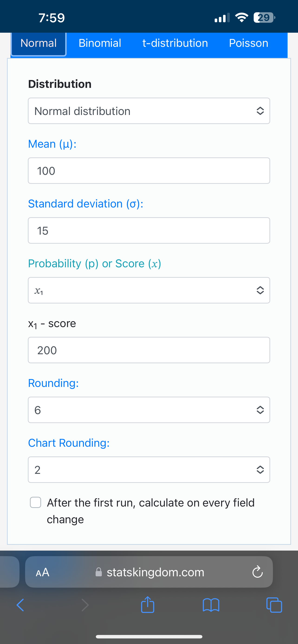The height and width of the screenshot is (644, 298).
Task: Reload the page with the refresh icon
Action: point(257,572)
